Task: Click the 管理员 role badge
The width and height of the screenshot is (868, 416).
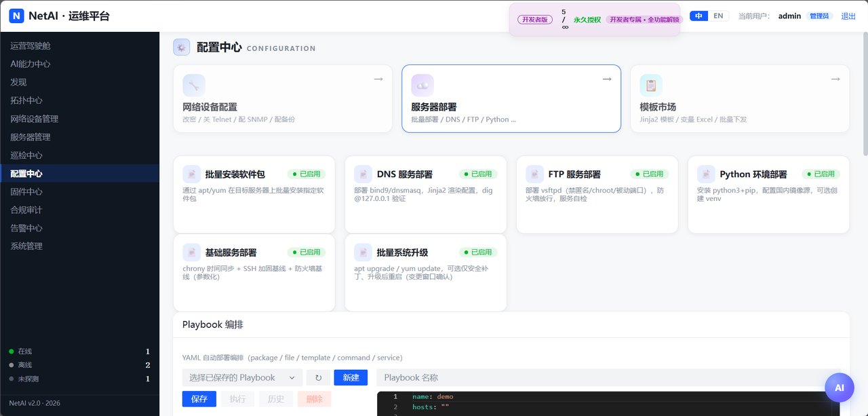Action: pos(819,16)
